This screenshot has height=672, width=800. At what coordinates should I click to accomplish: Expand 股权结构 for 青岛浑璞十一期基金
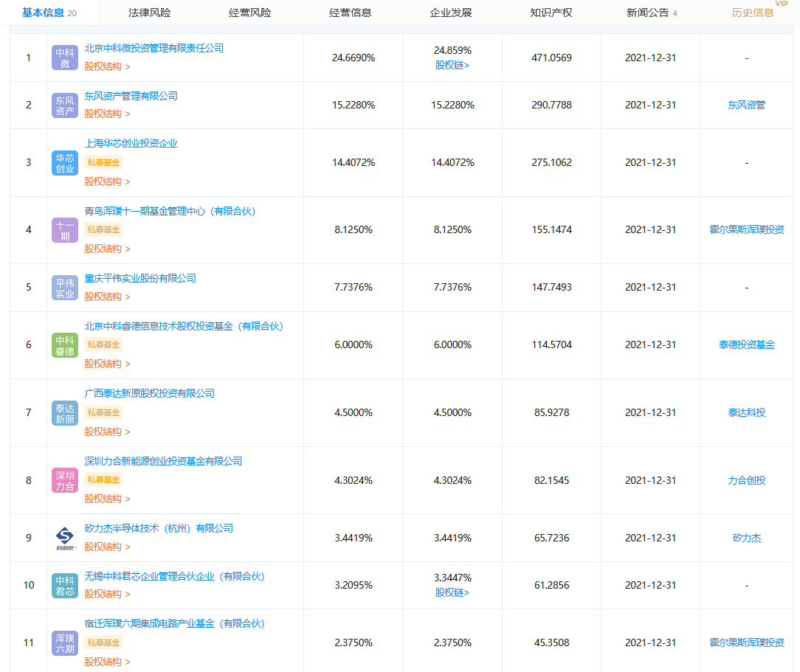tap(107, 249)
